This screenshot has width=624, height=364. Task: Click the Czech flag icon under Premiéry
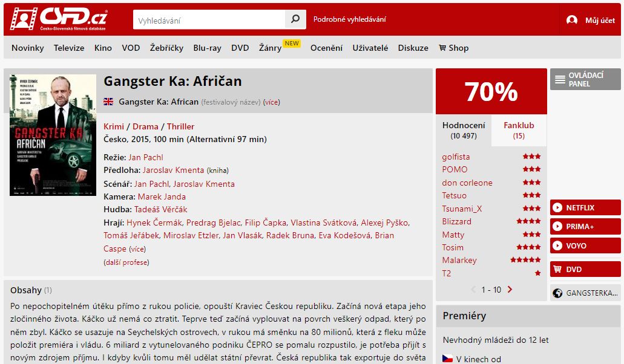coord(448,359)
